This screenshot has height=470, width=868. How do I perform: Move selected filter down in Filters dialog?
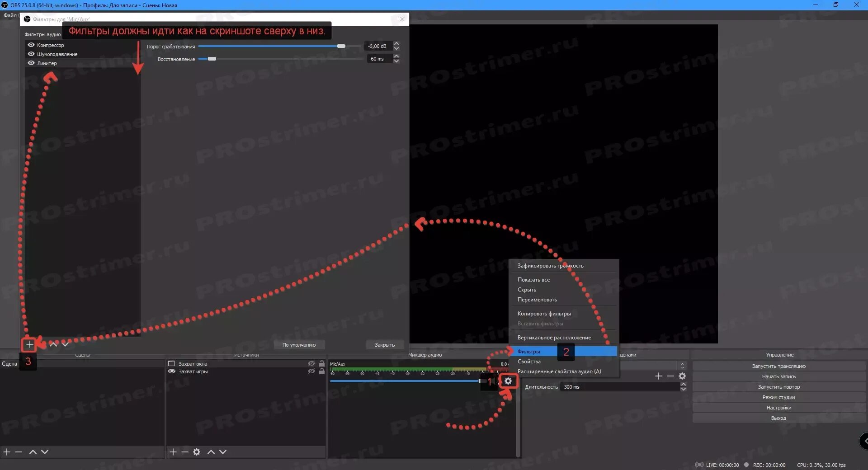[x=66, y=344]
